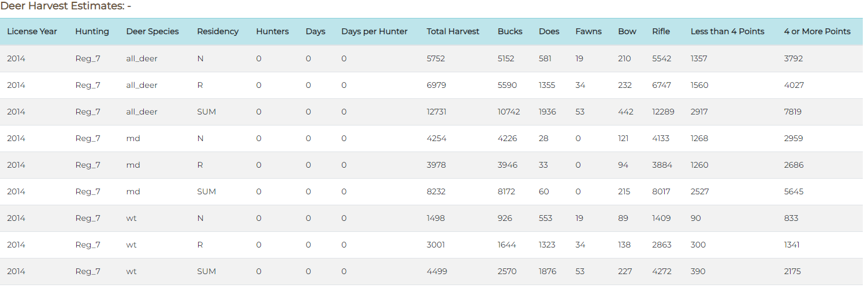Click the License Year column header

point(32,31)
